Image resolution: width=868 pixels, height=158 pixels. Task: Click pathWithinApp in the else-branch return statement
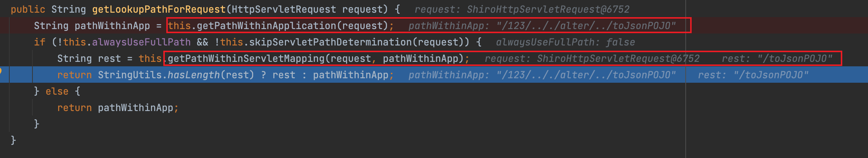coord(135,108)
